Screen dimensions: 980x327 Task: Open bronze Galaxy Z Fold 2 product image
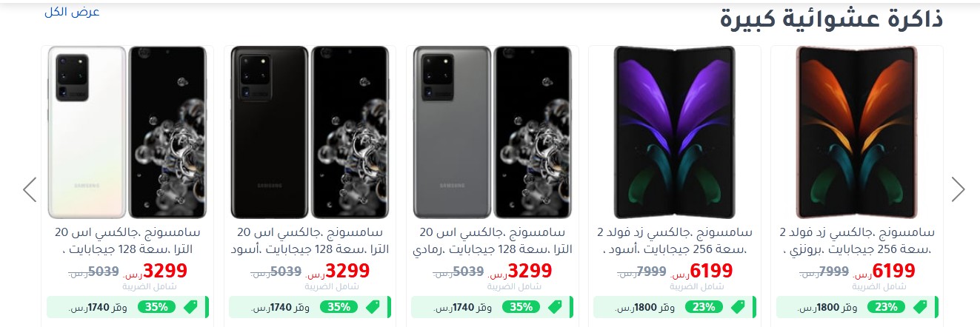[x=857, y=131]
